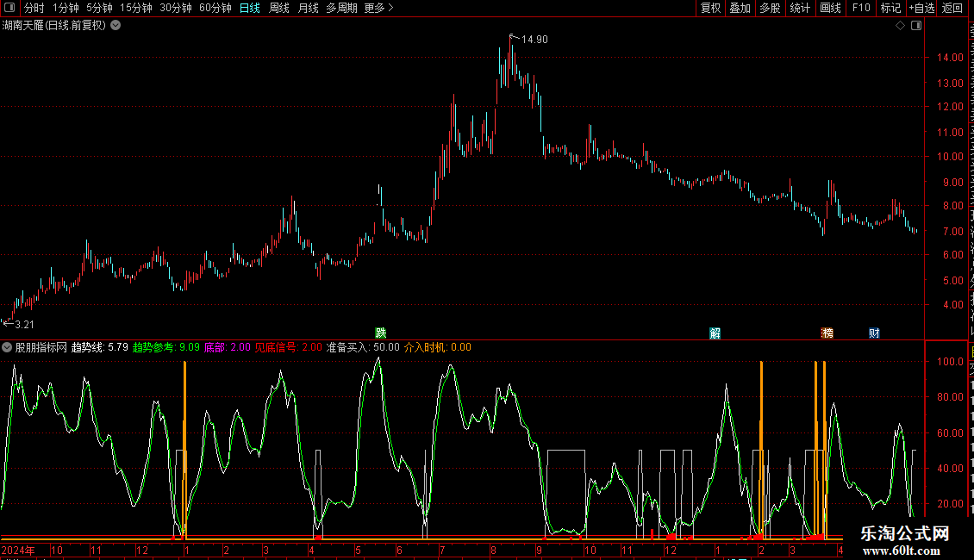This screenshot has width=974, height=560.
Task: Open the 统计 statistics tool
Action: pos(799,8)
